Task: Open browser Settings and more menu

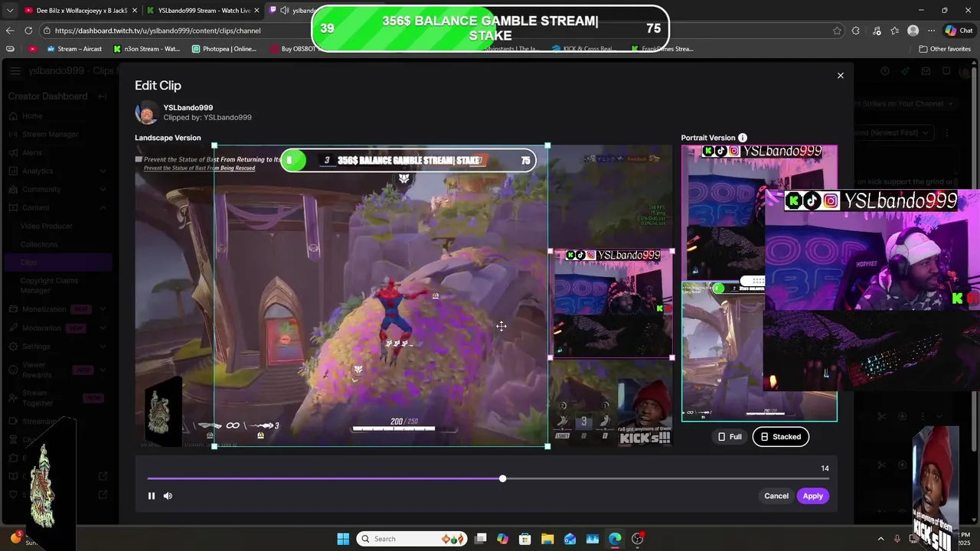Action: click(x=931, y=31)
